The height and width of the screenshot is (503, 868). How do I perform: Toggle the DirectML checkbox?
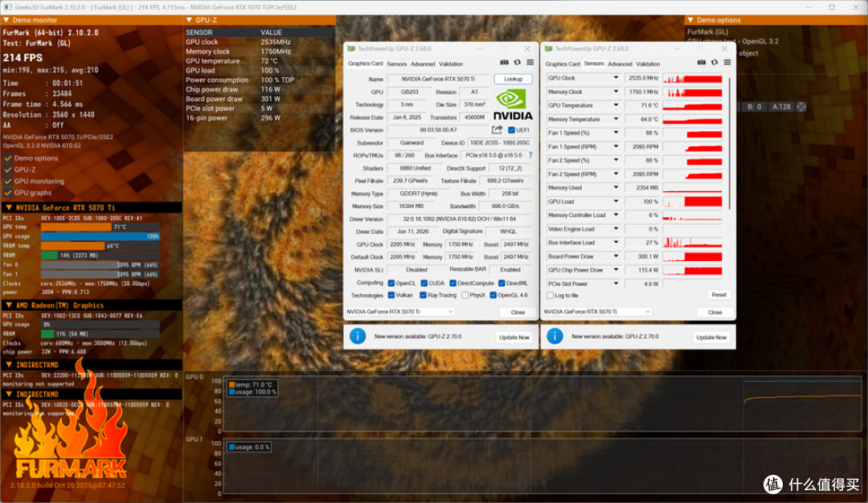[502, 284]
